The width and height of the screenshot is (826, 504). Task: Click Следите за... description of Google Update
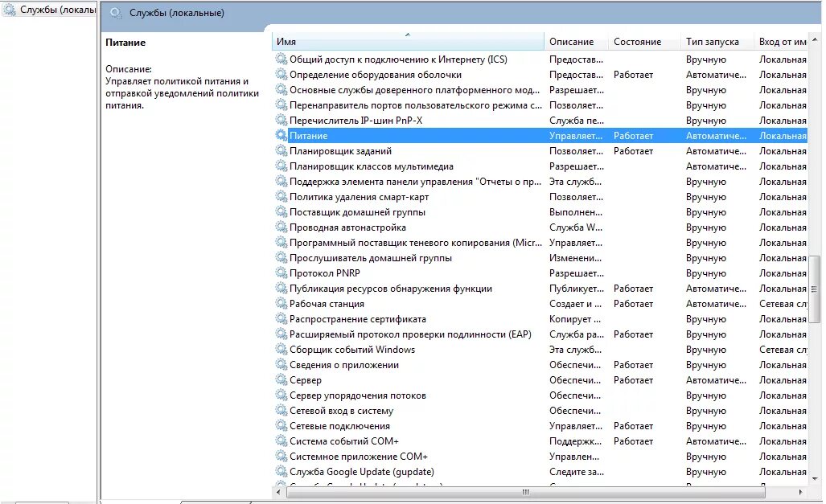point(577,471)
